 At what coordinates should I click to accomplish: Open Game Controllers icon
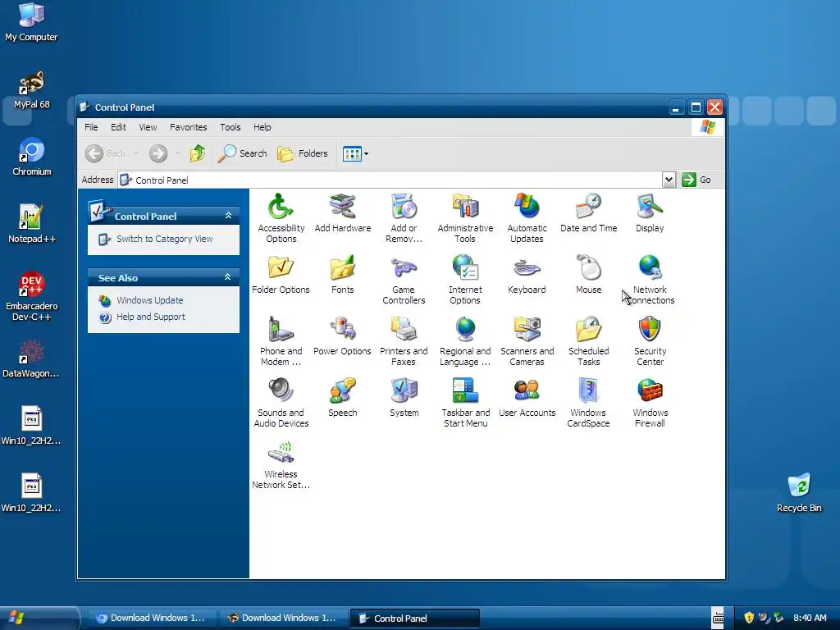(404, 279)
